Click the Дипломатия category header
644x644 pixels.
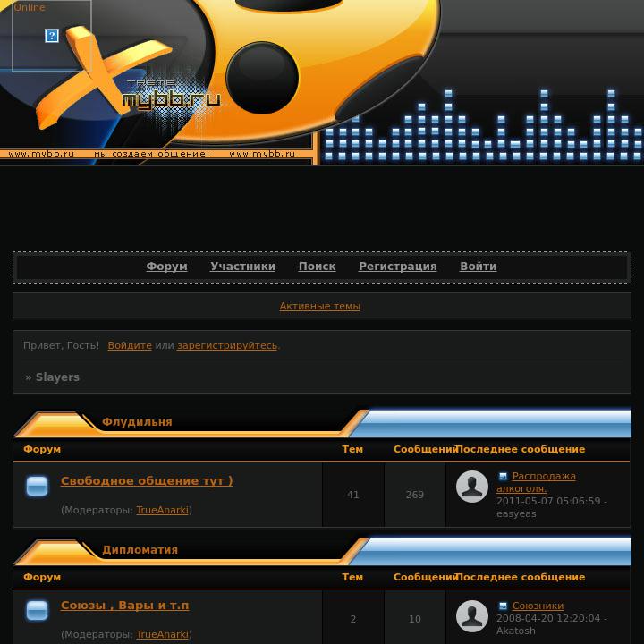140,550
